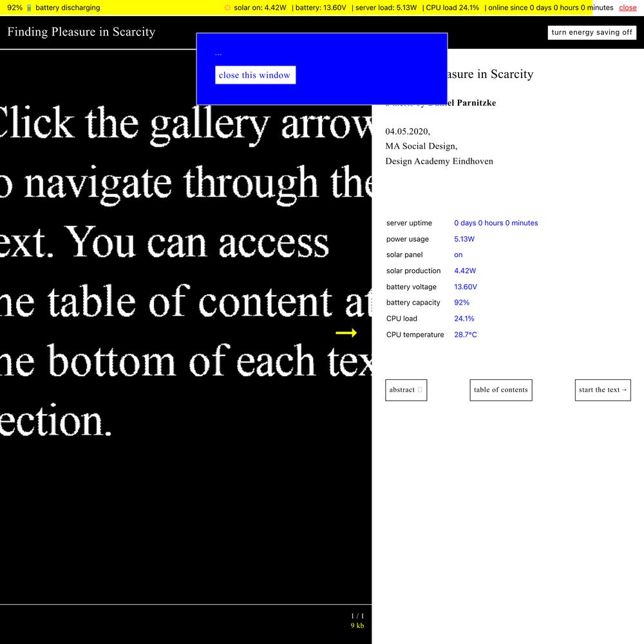Dismiss the yellow status bar via close link

(627, 8)
